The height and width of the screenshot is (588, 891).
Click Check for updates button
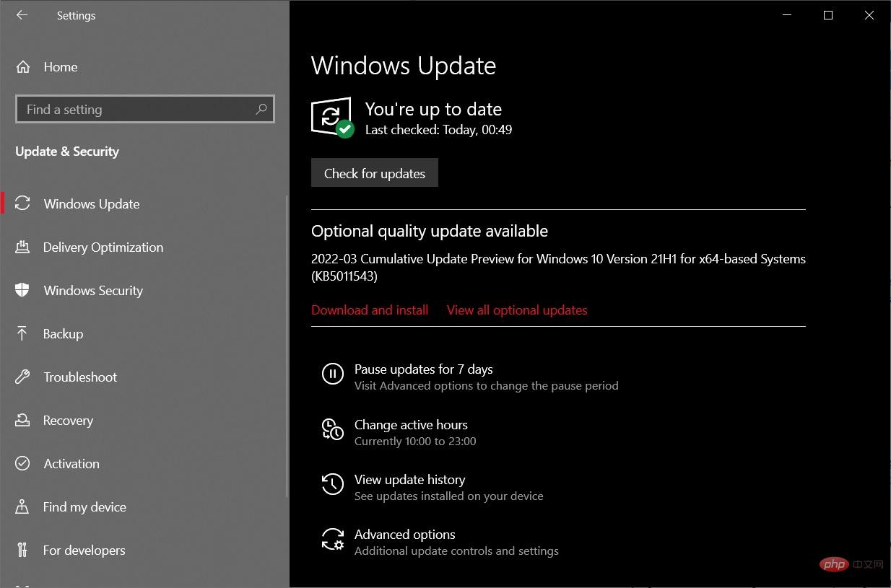click(x=375, y=173)
